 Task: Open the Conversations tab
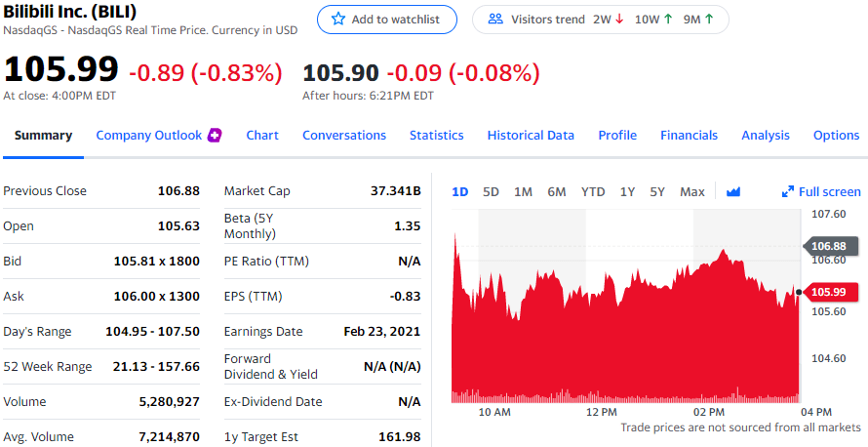pyautogui.click(x=344, y=136)
